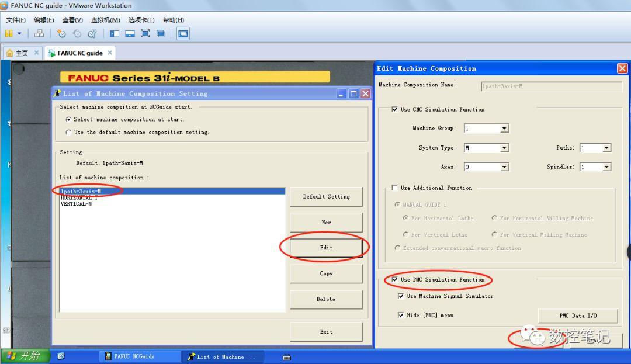This screenshot has height=364, width=631.
Task: Select VERTICAL-M in the machine composition list
Action: 76,204
